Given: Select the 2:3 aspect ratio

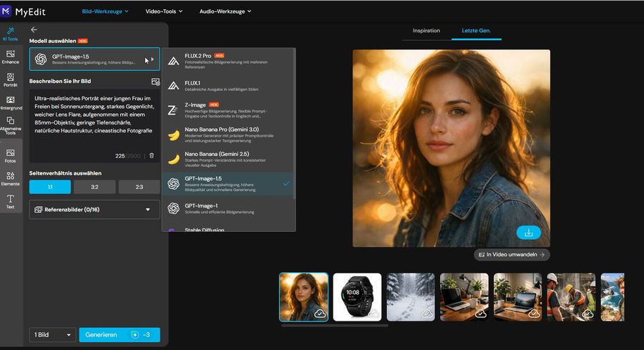Looking at the screenshot, I should pos(140,187).
